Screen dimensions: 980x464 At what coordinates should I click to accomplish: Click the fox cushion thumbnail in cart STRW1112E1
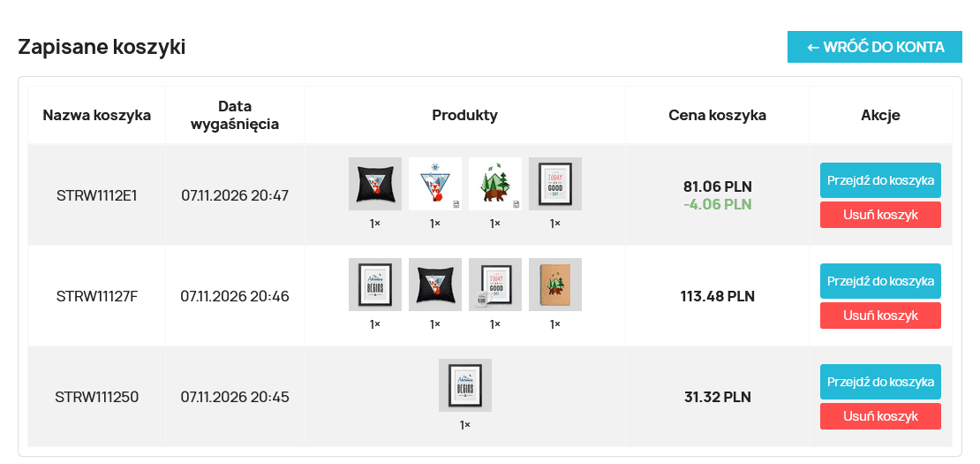375,184
